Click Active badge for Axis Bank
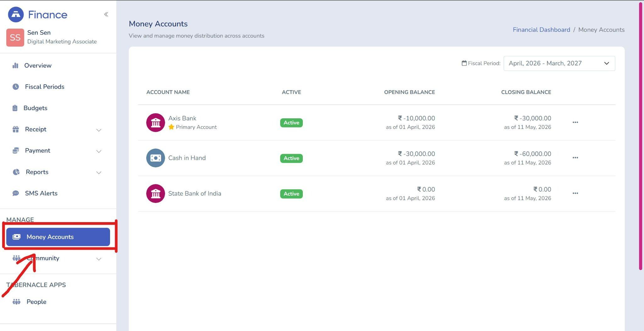Viewport: 644px width, 331px height. click(x=291, y=123)
